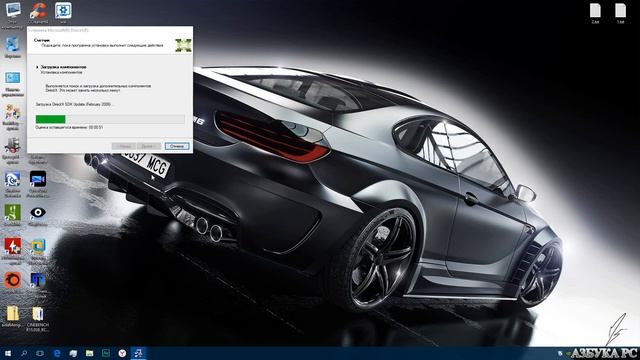Image resolution: width=640 pixels, height=360 pixels.
Task: Open the CCleaner desktop shortcut
Action: point(38,11)
